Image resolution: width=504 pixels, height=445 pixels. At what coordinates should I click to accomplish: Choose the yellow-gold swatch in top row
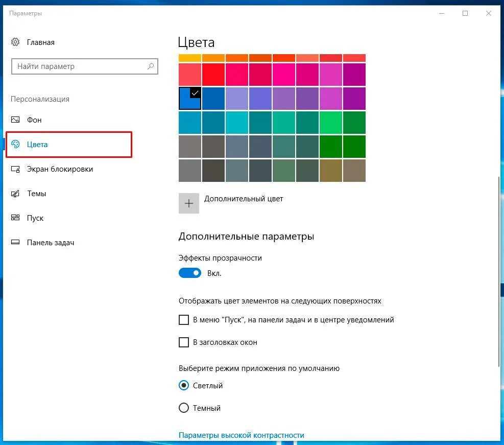tap(190, 58)
